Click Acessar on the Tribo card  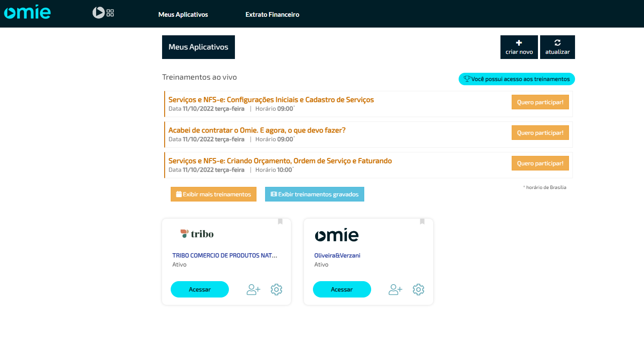click(x=200, y=289)
